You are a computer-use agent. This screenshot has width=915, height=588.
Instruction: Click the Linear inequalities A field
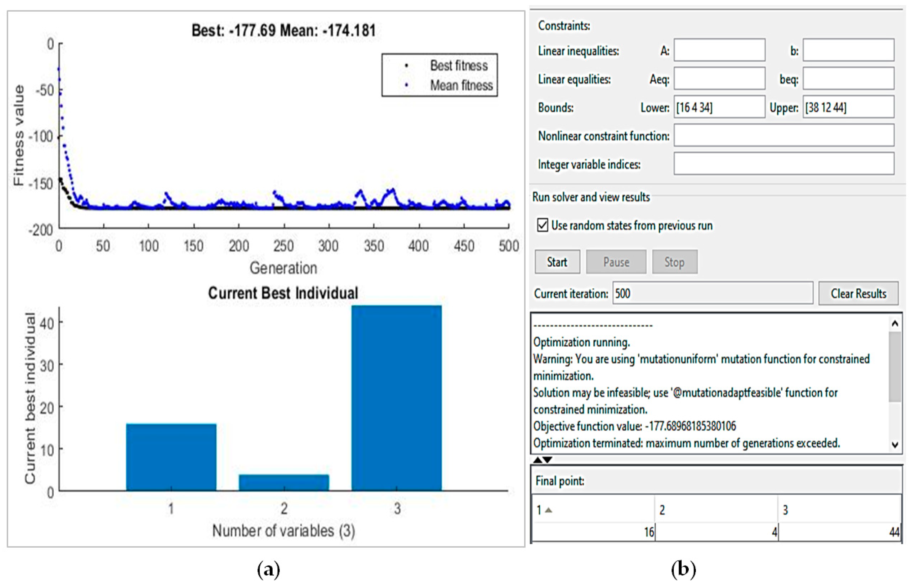tap(719, 50)
